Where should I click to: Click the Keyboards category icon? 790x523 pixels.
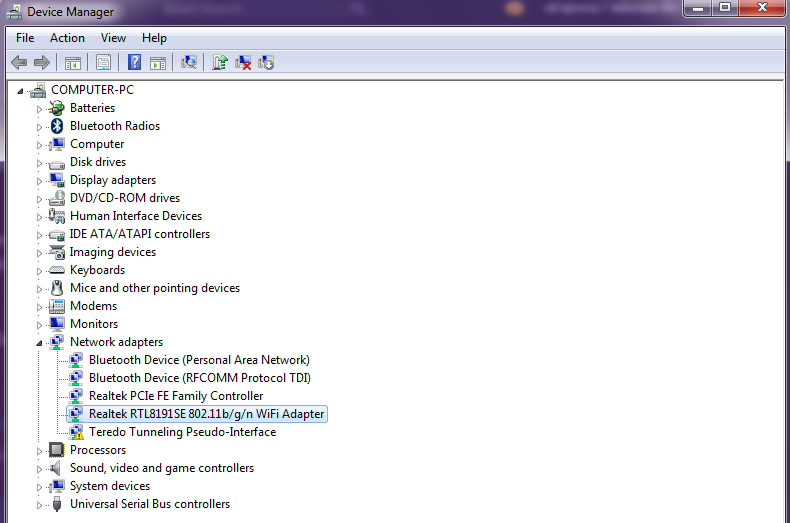point(56,270)
